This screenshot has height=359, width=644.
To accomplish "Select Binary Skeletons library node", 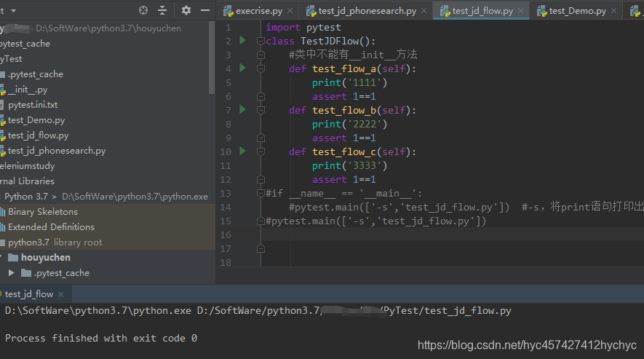I will 43,212.
